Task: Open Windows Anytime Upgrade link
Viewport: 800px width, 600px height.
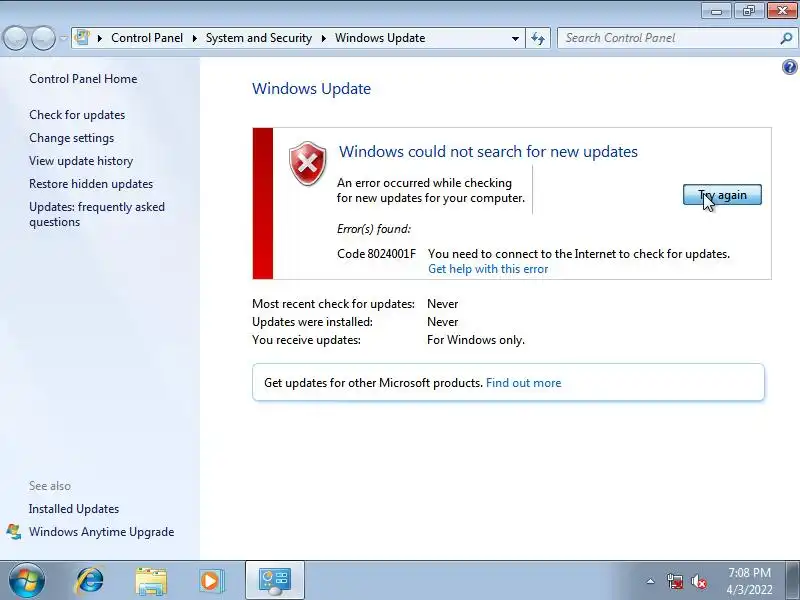Action: click(x=102, y=532)
